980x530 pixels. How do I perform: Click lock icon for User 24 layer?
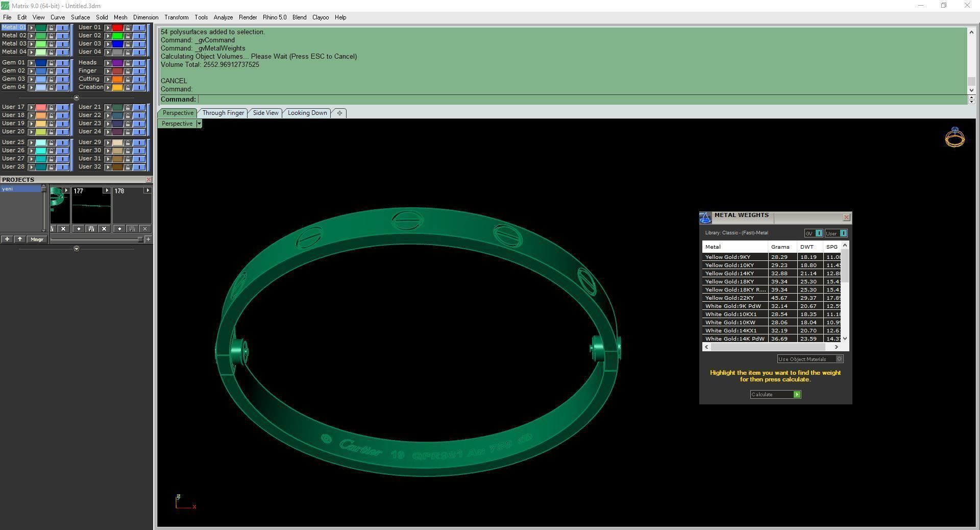tap(128, 132)
